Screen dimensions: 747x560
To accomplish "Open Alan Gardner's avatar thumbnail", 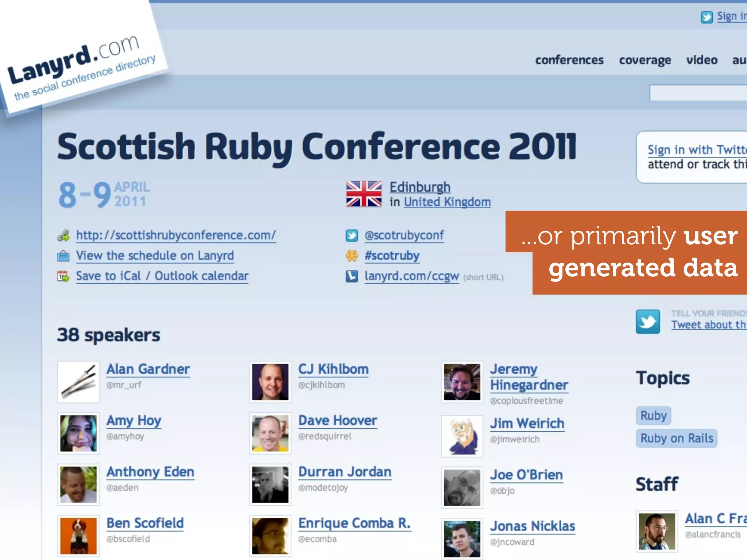I will [x=78, y=382].
